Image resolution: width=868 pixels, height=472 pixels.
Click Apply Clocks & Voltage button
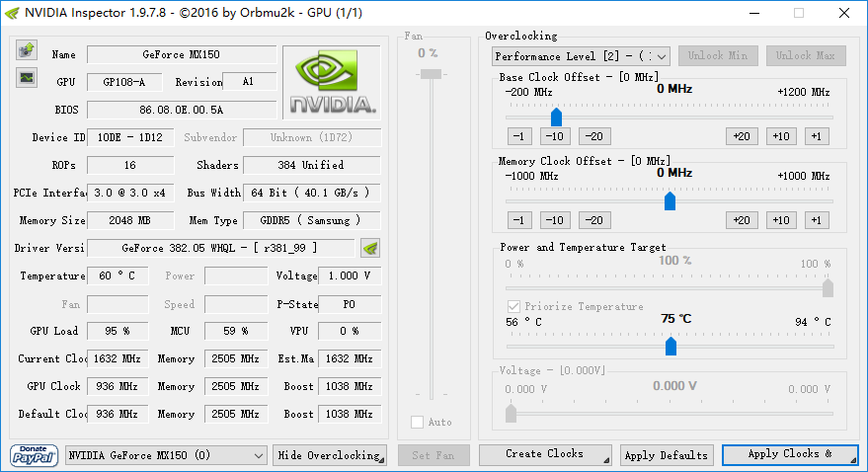click(x=790, y=455)
